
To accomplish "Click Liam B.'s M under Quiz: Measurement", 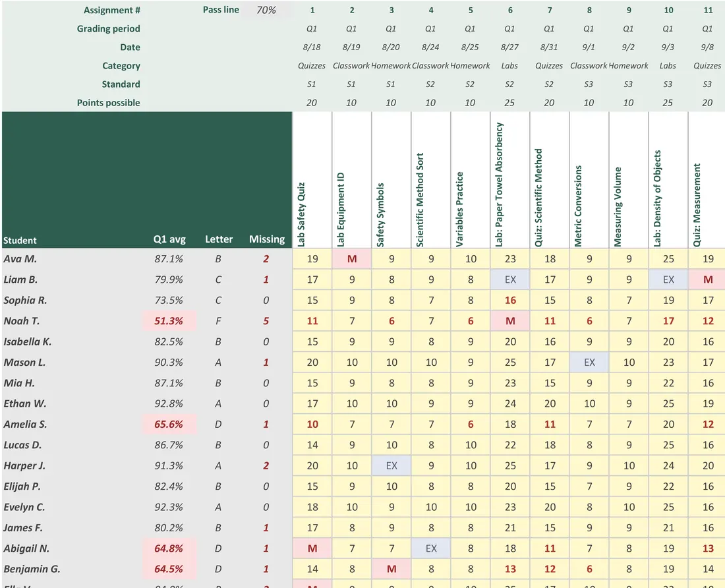I will tap(707, 279).
